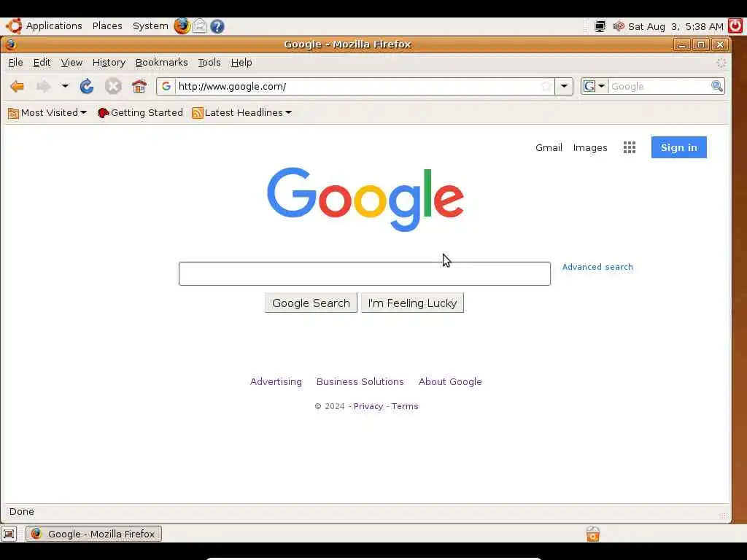Open the History menu
Image resolution: width=747 pixels, height=560 pixels.
click(109, 63)
